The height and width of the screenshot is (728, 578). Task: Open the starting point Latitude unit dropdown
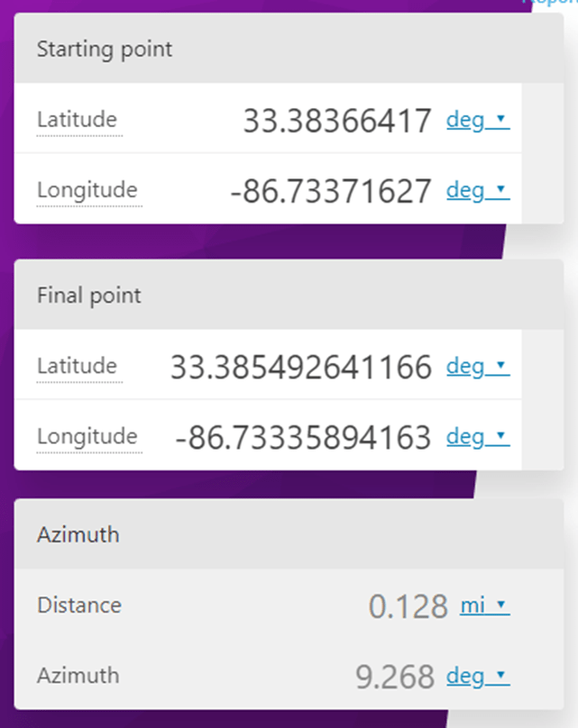point(478,120)
